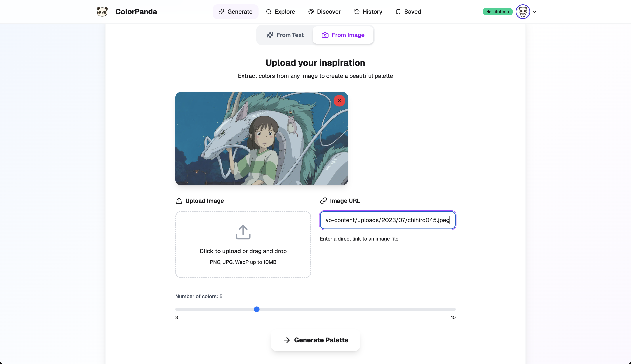Open the Saved palettes page
Screen dimensions: 631x364
pos(408,12)
